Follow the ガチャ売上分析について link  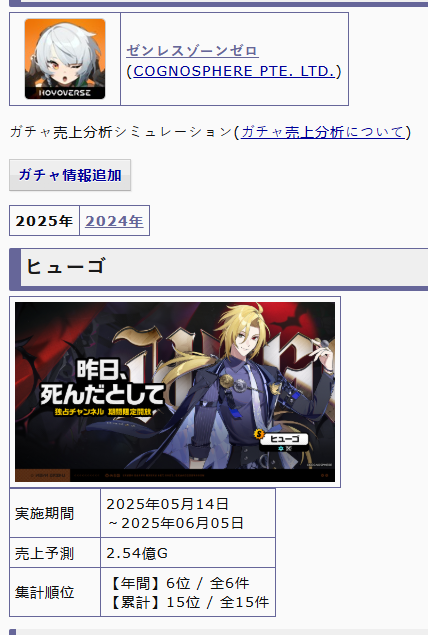pyautogui.click(x=323, y=132)
